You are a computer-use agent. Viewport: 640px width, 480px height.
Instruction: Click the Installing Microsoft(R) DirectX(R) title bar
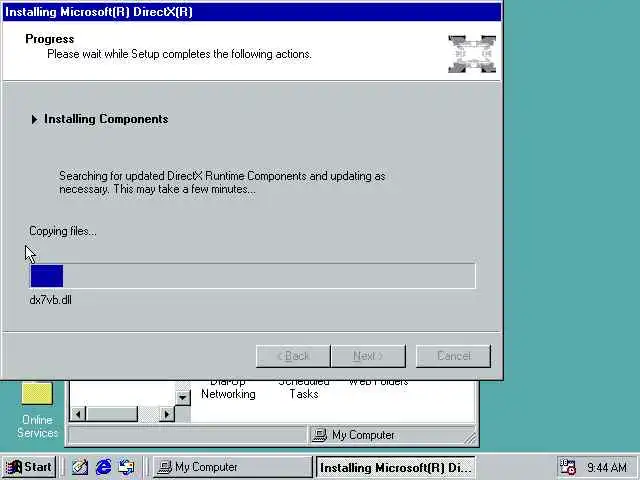[x=252, y=12]
